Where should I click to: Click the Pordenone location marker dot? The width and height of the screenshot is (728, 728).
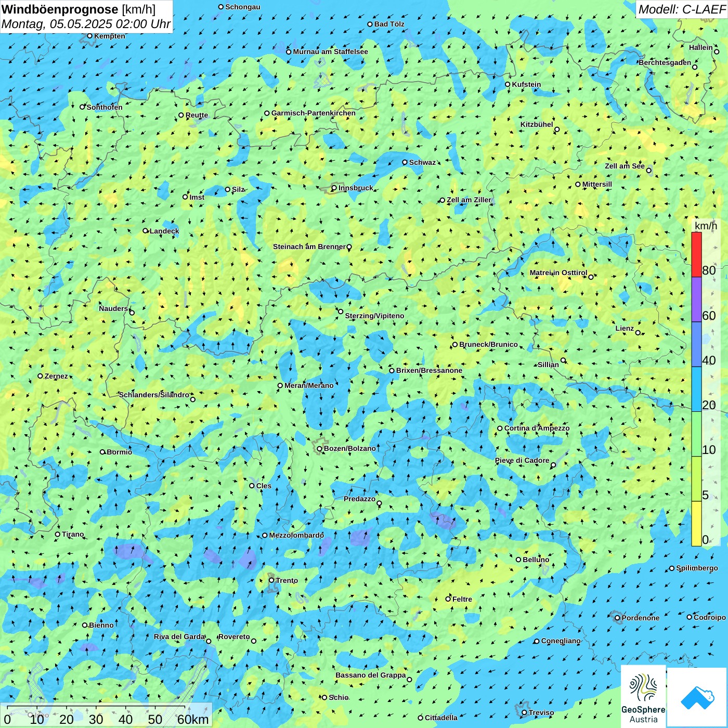pyautogui.click(x=617, y=618)
